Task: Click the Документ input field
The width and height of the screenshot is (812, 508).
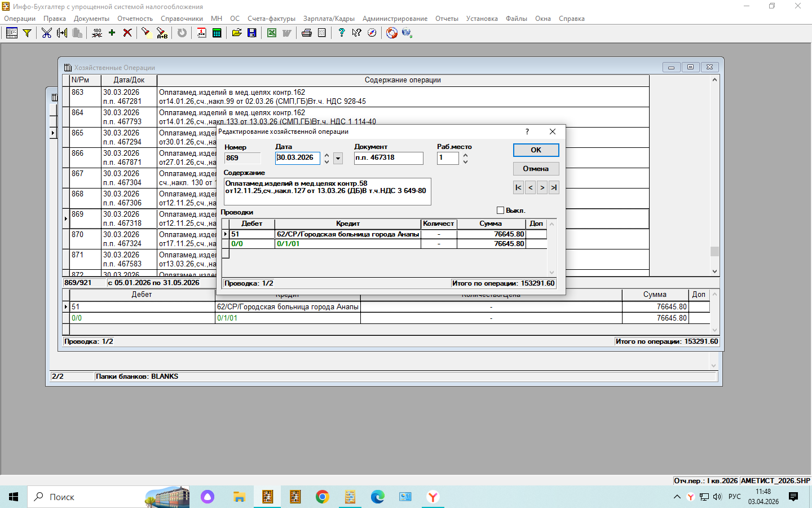Action: pyautogui.click(x=389, y=158)
